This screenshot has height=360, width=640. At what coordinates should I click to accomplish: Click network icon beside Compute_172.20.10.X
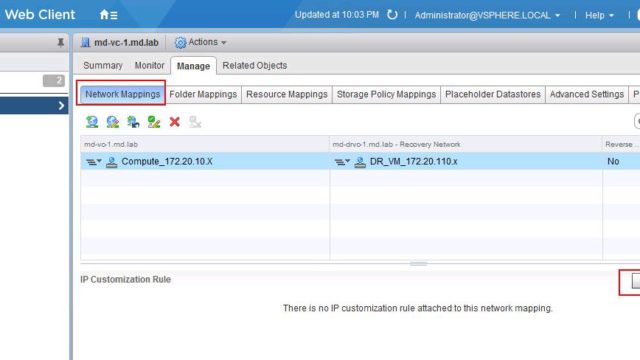pos(111,162)
